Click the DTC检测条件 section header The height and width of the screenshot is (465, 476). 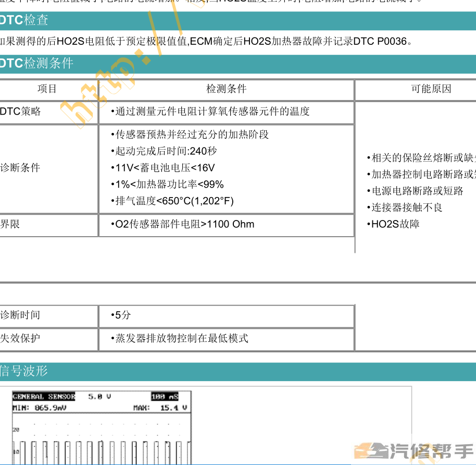[x=238, y=64]
